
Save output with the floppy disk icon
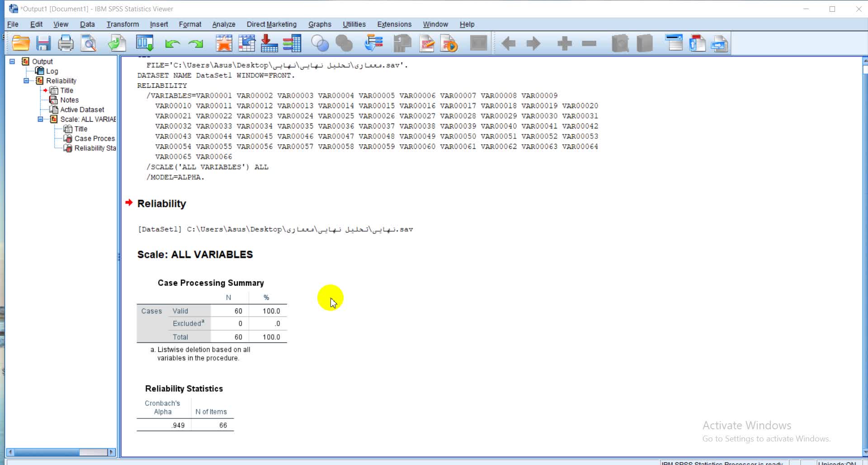[43, 43]
